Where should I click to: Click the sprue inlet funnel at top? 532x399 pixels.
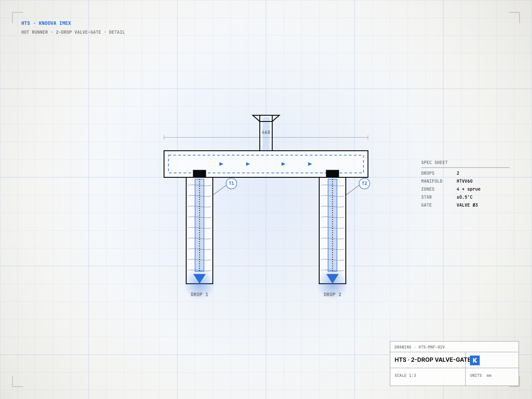tap(266, 118)
